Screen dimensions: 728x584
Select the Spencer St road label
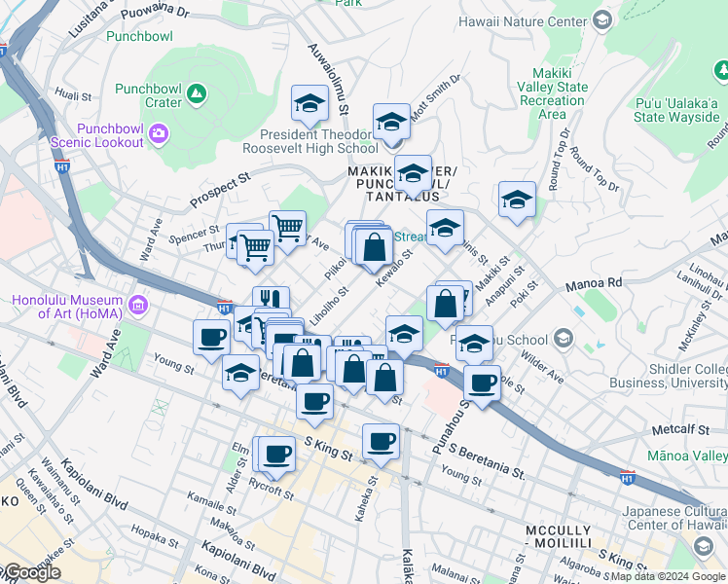(194, 235)
